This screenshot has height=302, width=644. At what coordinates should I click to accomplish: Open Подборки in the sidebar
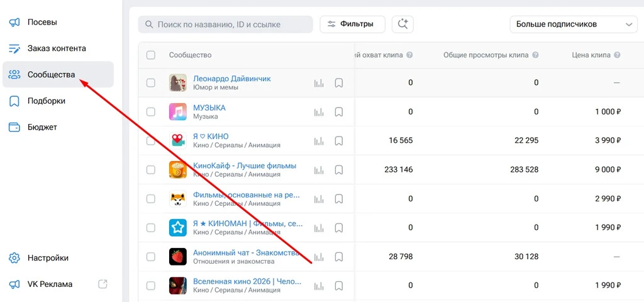point(58,101)
